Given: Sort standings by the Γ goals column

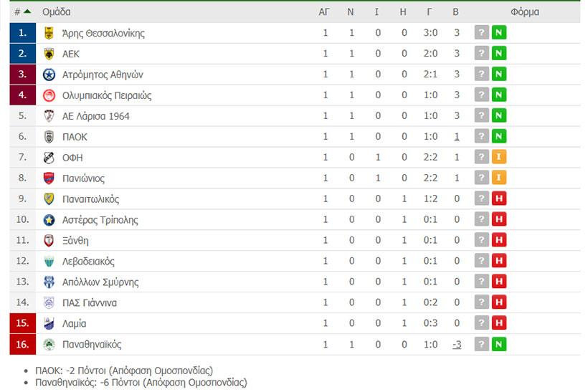Looking at the screenshot, I should click(430, 12).
